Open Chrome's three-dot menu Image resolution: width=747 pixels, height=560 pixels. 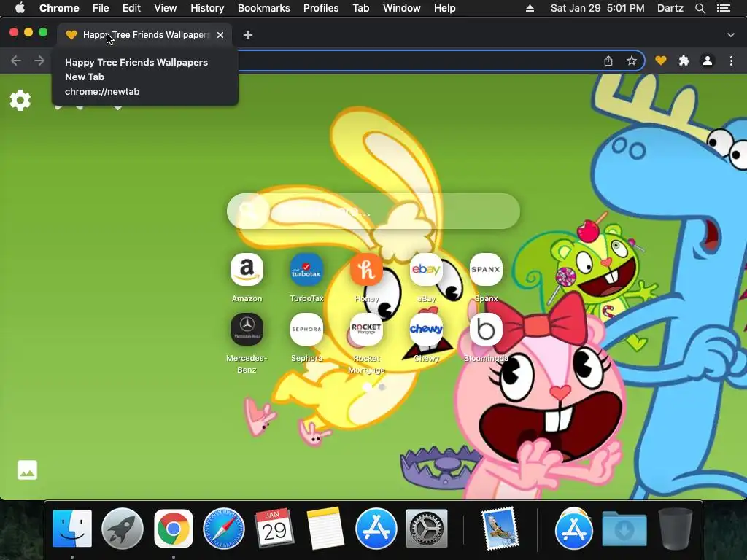tap(731, 61)
